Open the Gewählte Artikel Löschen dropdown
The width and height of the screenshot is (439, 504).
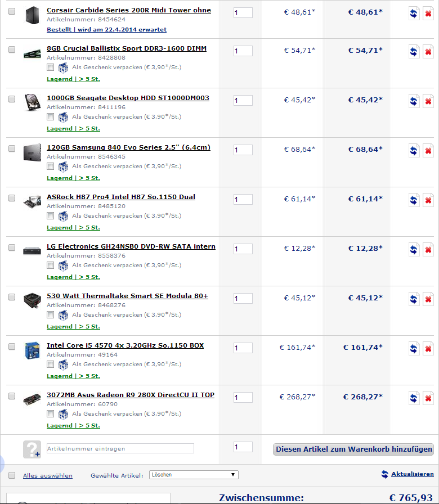click(194, 475)
